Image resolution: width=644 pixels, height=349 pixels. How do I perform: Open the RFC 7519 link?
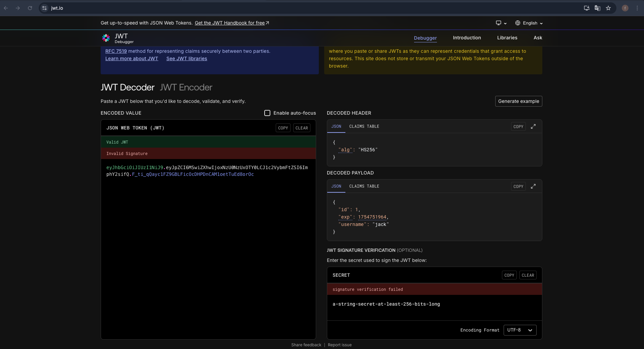[116, 51]
